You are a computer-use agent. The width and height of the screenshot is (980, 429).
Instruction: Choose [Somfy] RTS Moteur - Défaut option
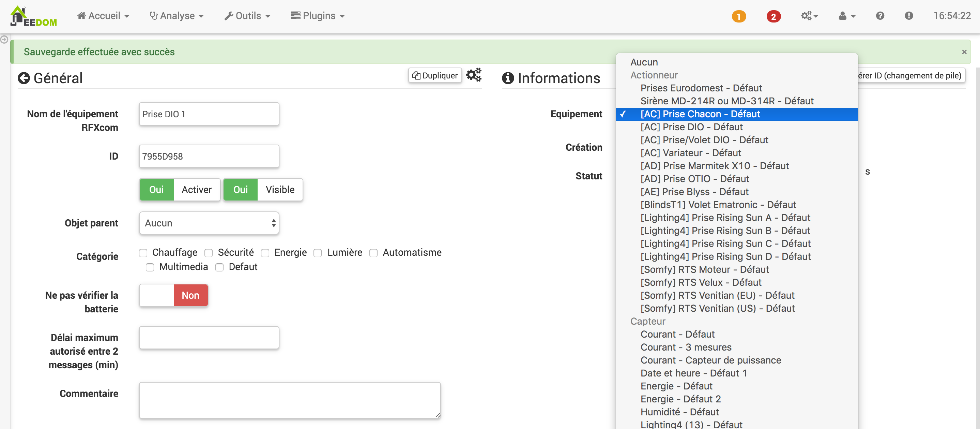click(x=705, y=269)
